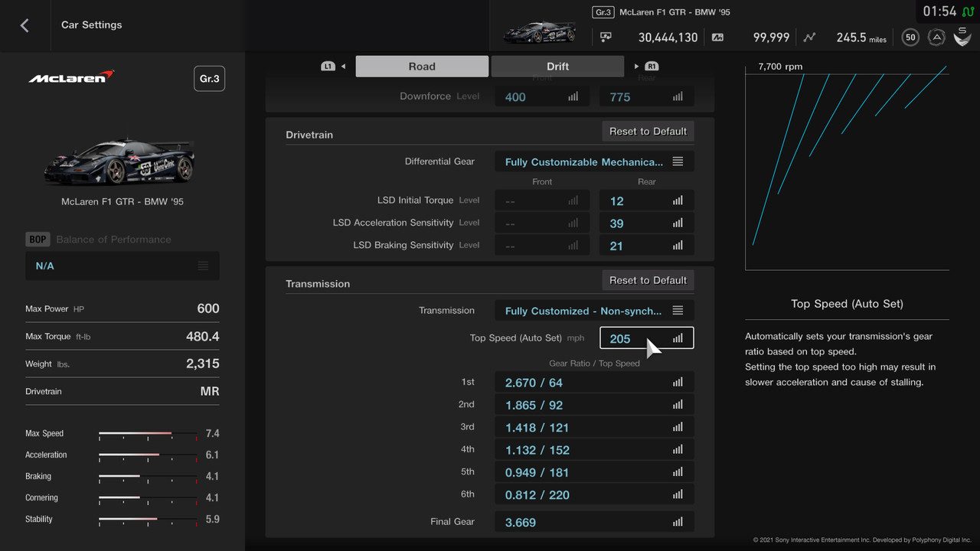Click the R1 next-sheet arrow
This screenshot has height=551, width=980.
(x=647, y=67)
